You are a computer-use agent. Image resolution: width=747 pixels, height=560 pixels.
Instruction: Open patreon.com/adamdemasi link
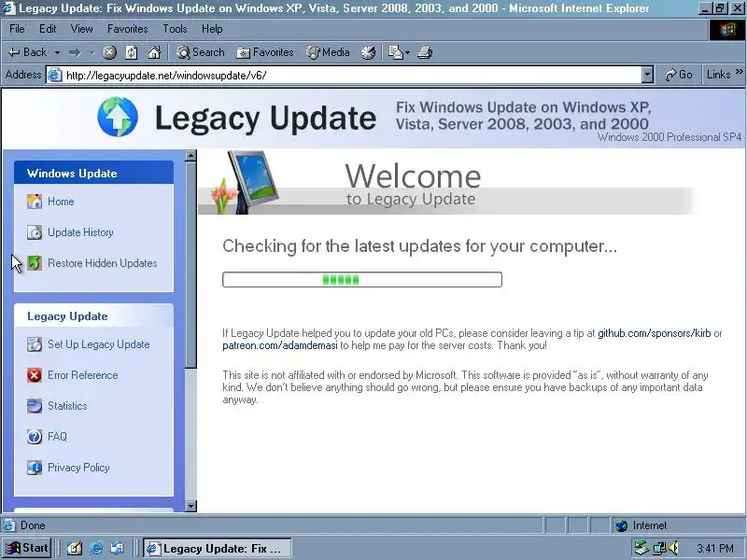coord(280,345)
